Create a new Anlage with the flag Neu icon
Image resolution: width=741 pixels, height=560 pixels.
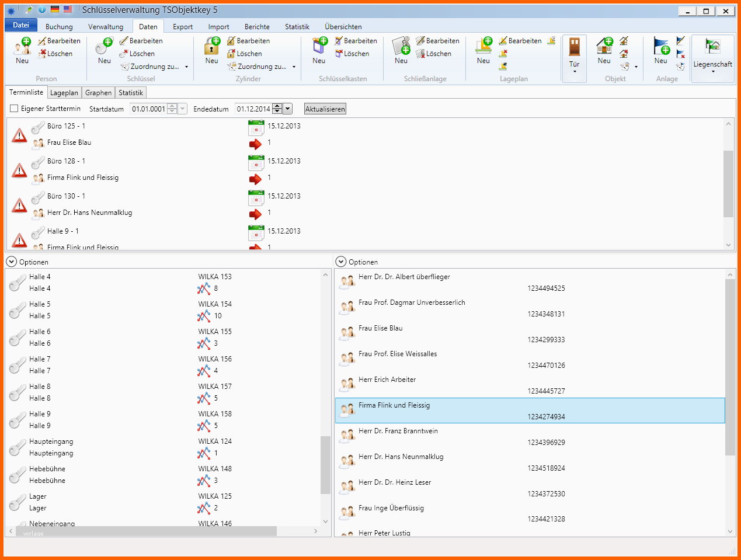[661, 50]
